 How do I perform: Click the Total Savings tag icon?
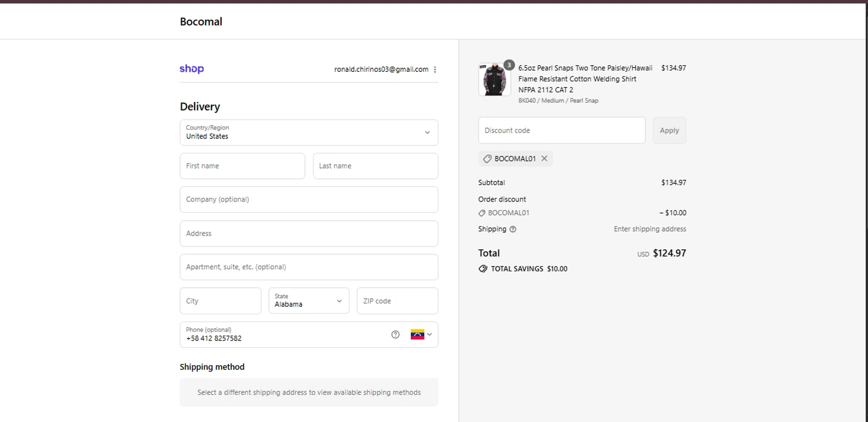[x=483, y=269]
